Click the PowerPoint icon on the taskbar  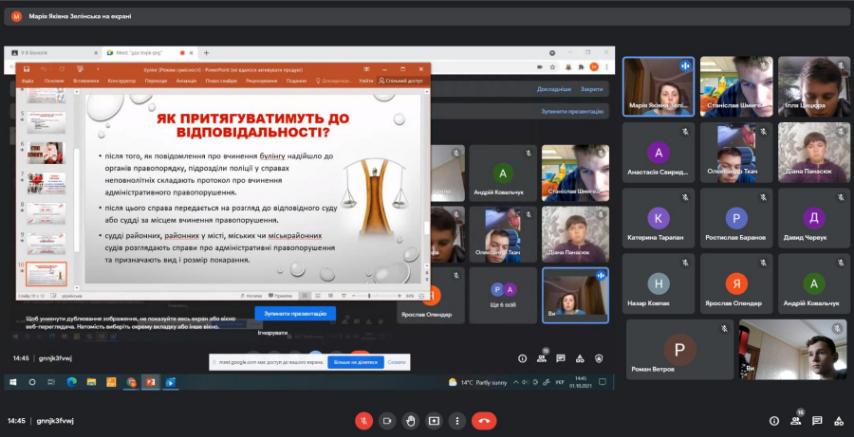pos(150,382)
